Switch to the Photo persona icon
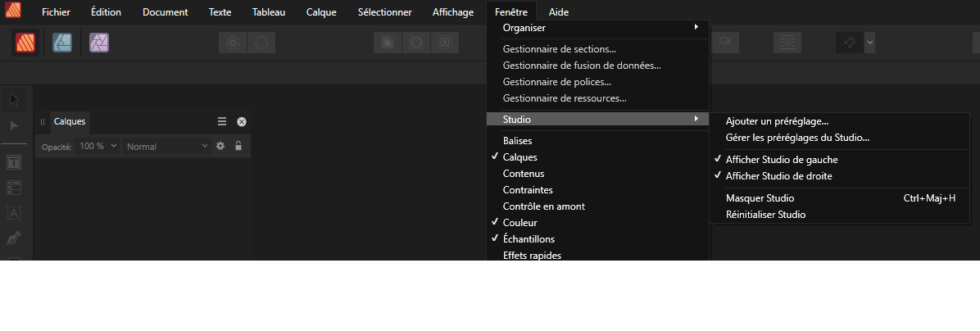Image resolution: width=980 pixels, height=331 pixels. click(99, 43)
